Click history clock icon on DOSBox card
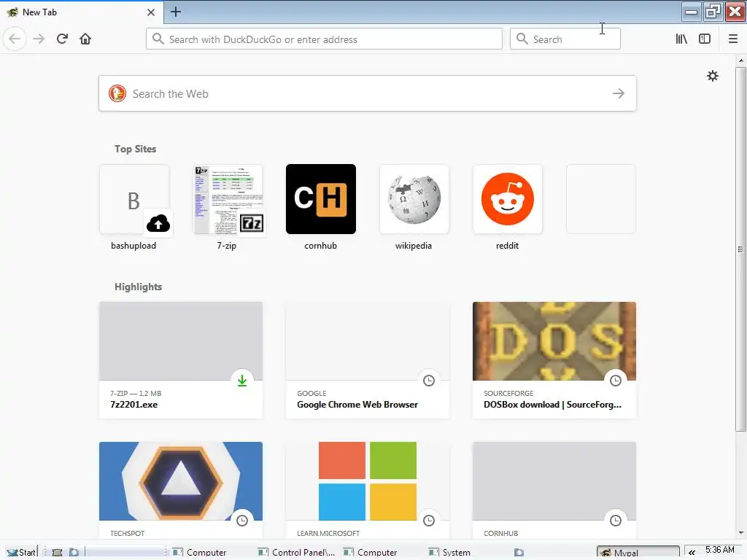Image resolution: width=747 pixels, height=560 pixels. pyautogui.click(x=616, y=381)
